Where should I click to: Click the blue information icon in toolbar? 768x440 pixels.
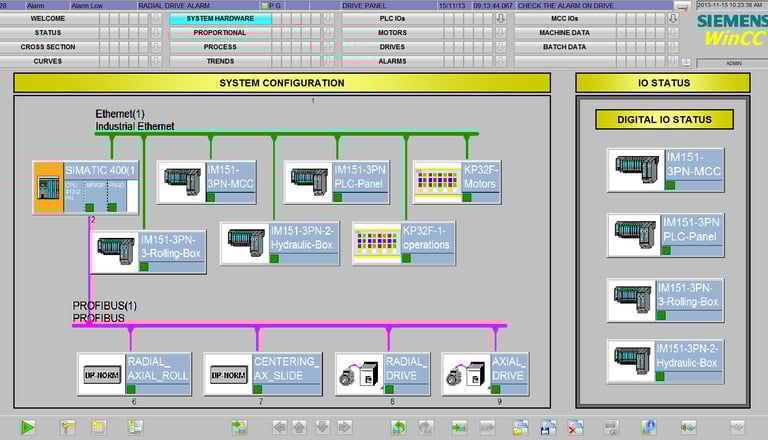coord(648,427)
